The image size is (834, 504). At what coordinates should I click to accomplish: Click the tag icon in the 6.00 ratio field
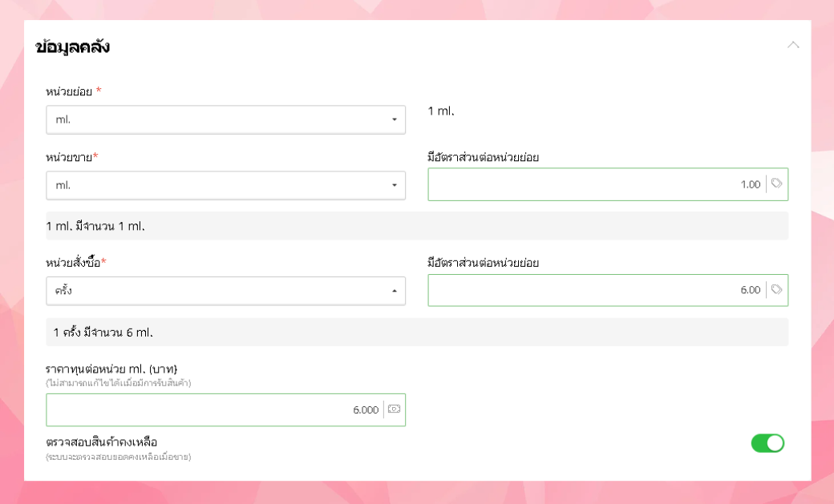776,290
